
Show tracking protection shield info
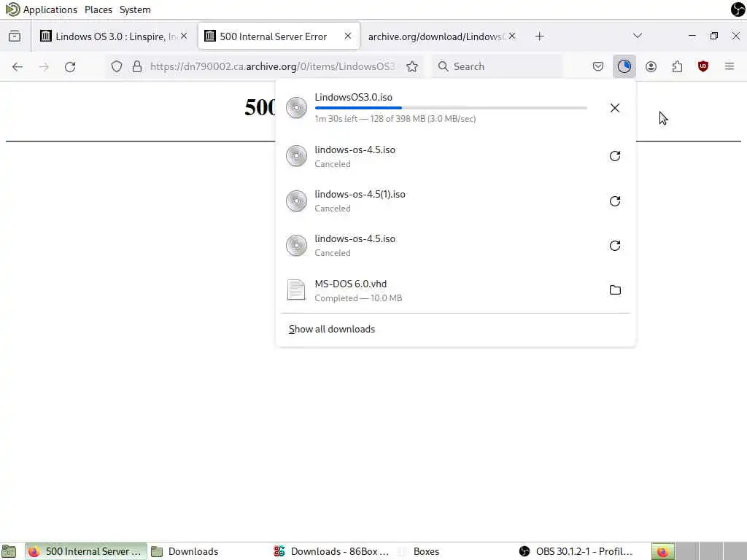[x=116, y=66]
